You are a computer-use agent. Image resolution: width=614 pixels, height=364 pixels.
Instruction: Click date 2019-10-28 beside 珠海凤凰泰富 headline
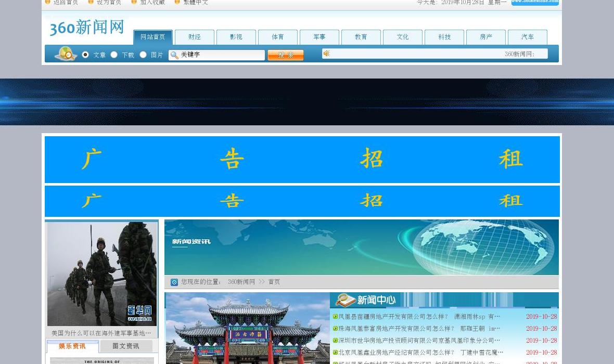(x=542, y=329)
